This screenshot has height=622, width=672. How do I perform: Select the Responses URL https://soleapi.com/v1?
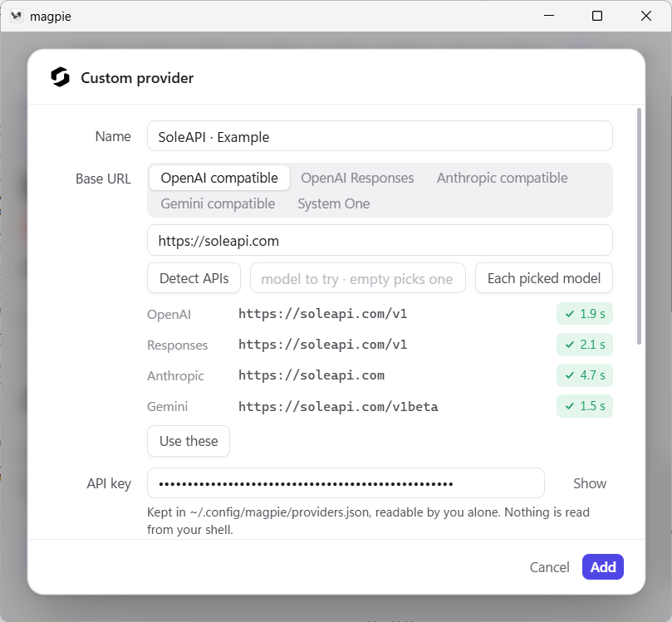(323, 345)
